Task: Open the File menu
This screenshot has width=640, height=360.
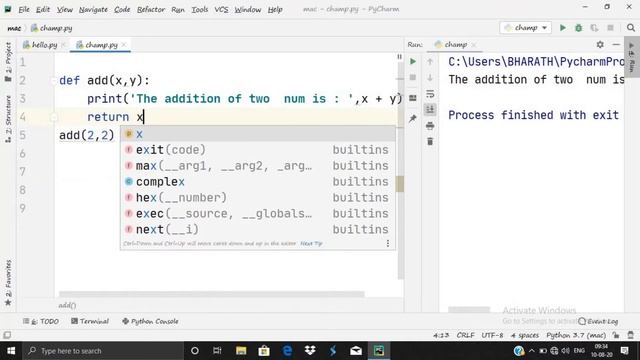Action: click(x=23, y=9)
